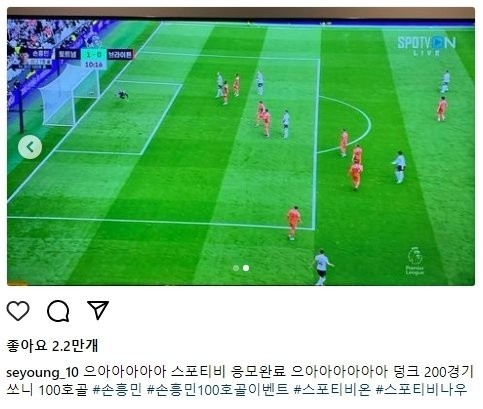Viewport: 483px width, 409px height.
Task: Open comments via speech bubble icon
Action: [x=58, y=311]
